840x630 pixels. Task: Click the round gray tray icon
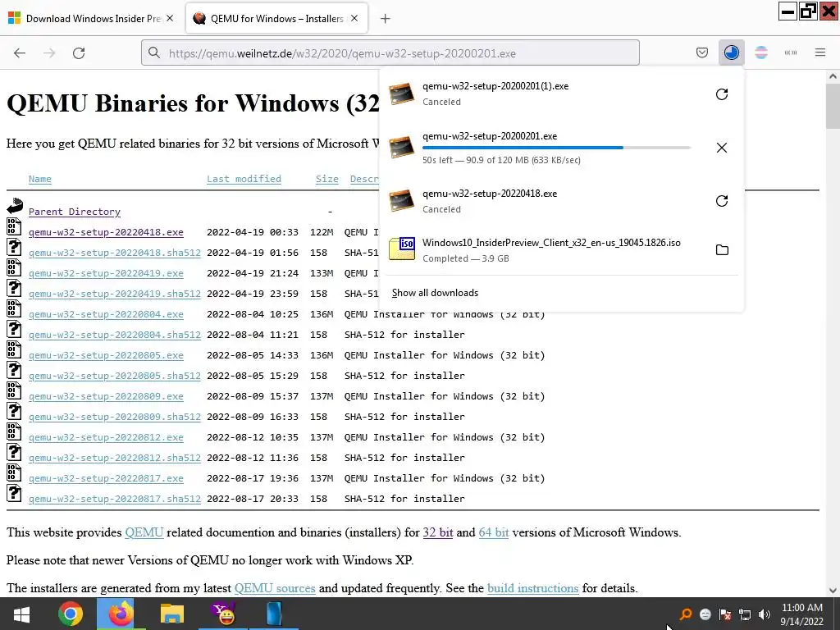705,614
